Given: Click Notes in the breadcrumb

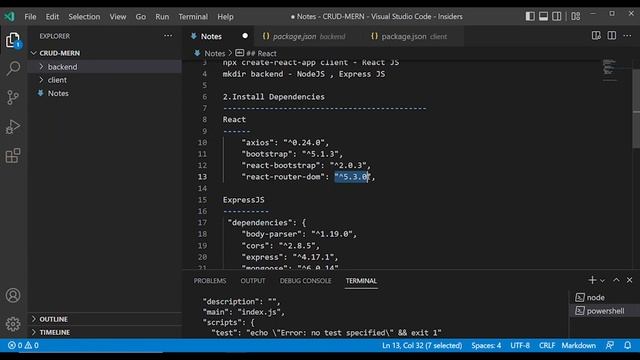Looking at the screenshot, I should (x=215, y=53).
